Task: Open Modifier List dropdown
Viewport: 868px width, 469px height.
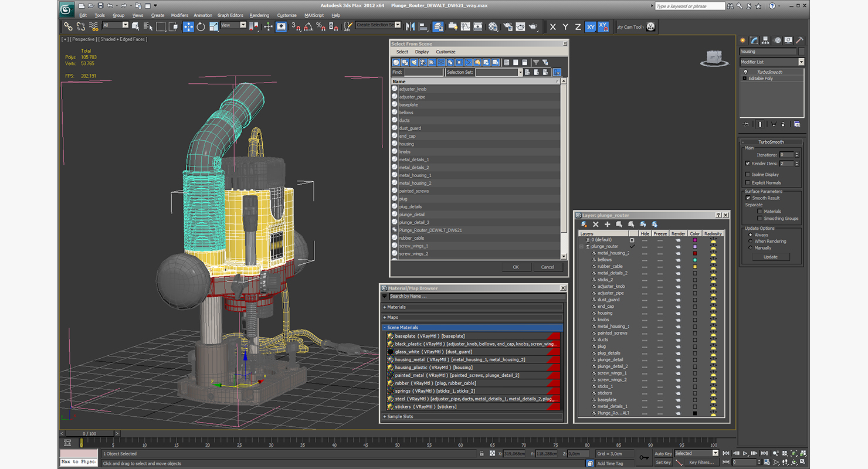Action: (x=772, y=62)
